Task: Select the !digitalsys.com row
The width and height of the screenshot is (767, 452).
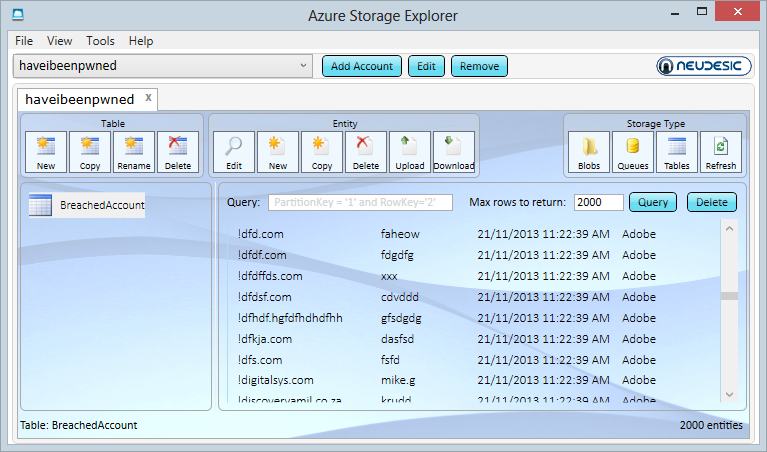Action: pos(448,380)
